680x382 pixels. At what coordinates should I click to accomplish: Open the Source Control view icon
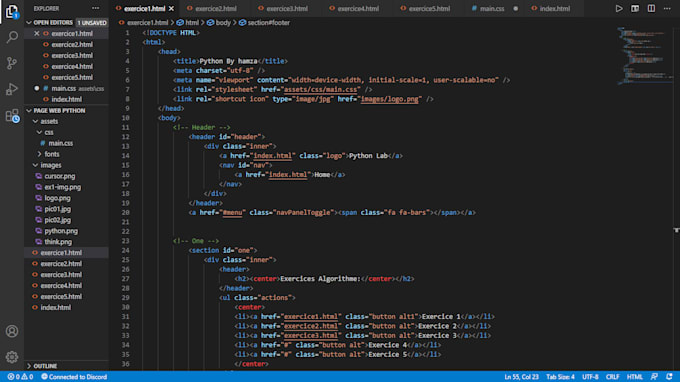point(12,63)
